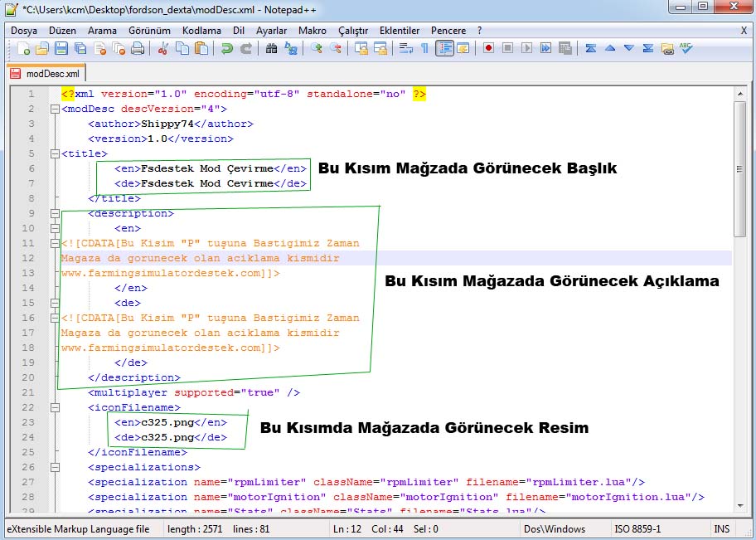756x540 pixels.
Task: Toggle show all characters pilcrow icon
Action: [425, 49]
